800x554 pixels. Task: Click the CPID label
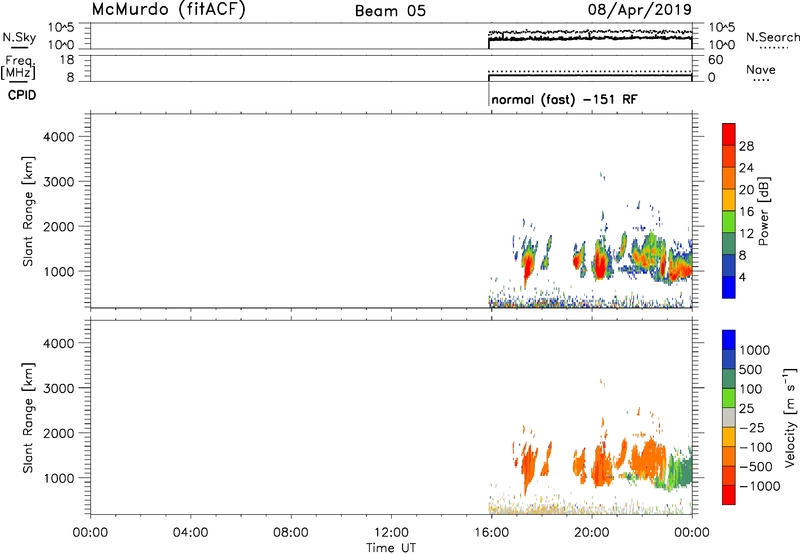(22, 95)
